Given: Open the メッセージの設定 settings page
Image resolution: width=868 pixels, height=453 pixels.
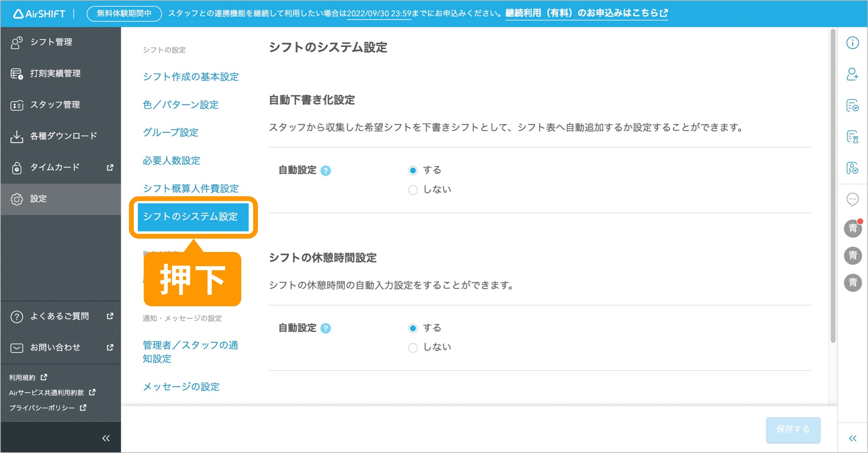Looking at the screenshot, I should coord(181,386).
